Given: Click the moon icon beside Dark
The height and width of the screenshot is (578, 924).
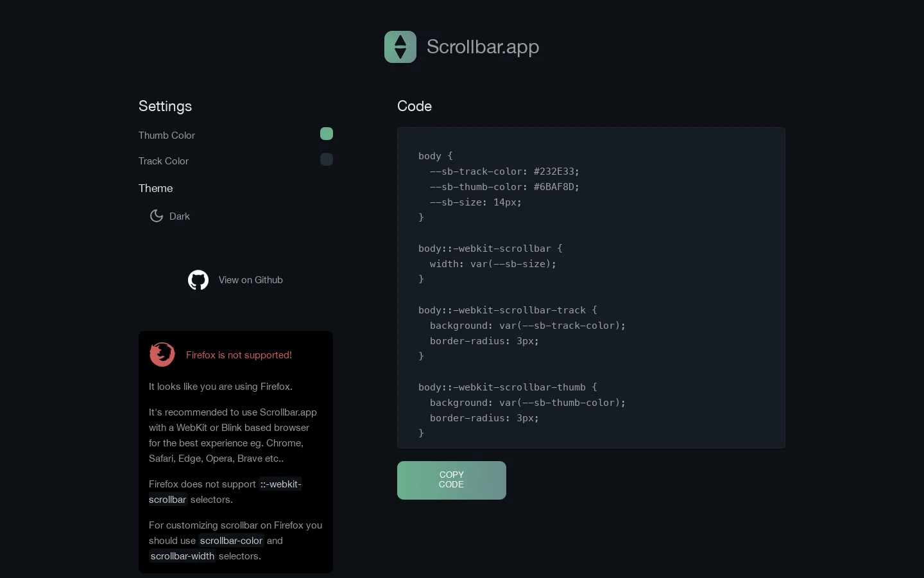Looking at the screenshot, I should (157, 216).
